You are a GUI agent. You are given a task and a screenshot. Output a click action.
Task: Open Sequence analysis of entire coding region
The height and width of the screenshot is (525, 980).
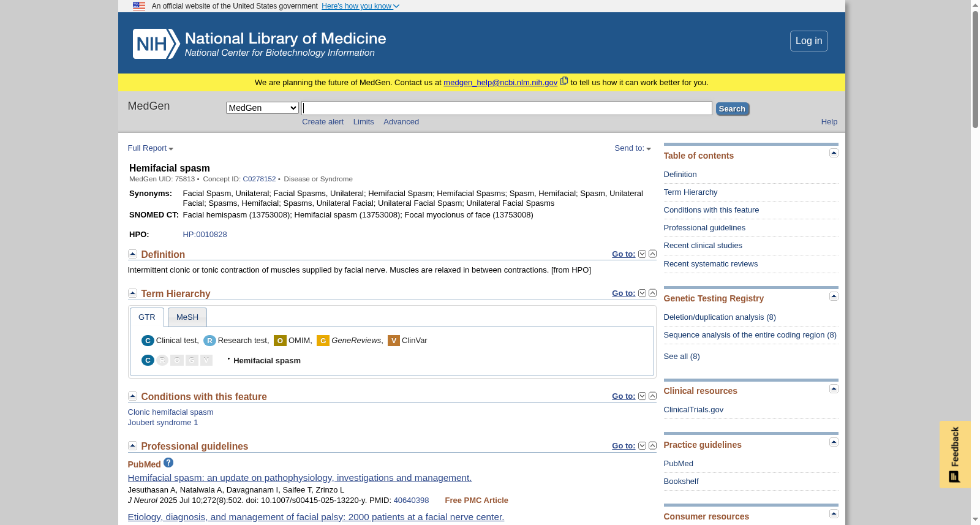pyautogui.click(x=750, y=335)
